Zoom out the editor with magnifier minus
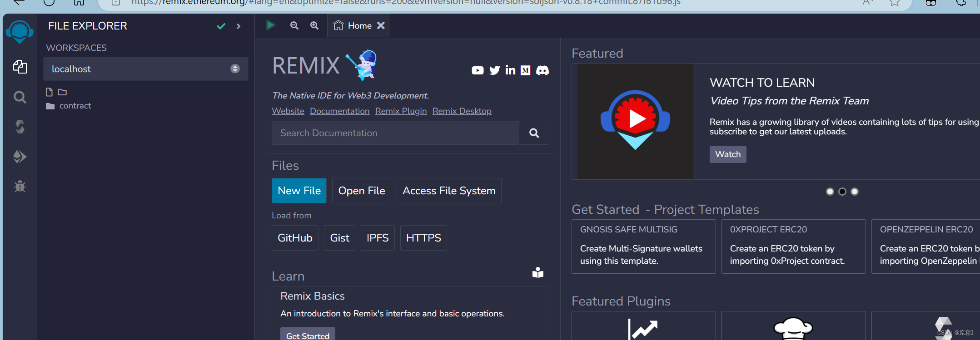 (294, 25)
